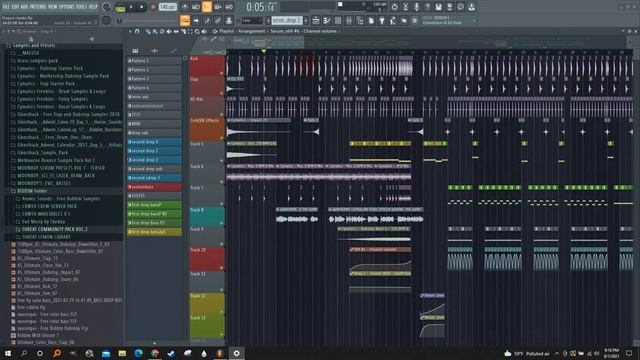
Task: Select the Mute tool in playlist toolbar
Action: coord(169,31)
